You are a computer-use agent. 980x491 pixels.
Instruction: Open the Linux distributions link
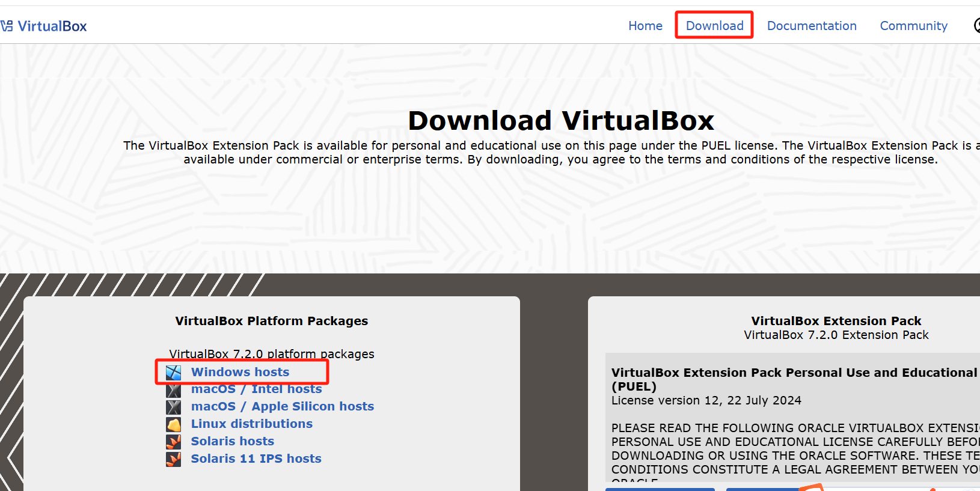(252, 424)
